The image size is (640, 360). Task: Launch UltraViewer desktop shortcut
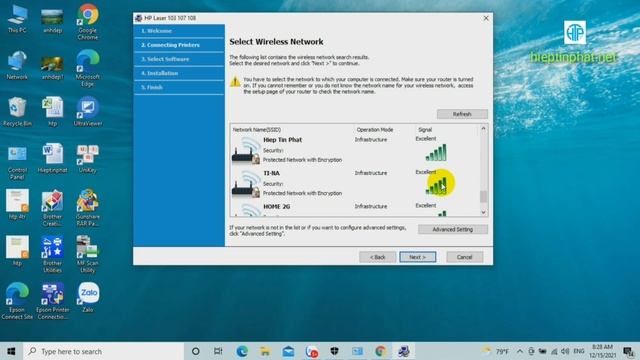coord(88,111)
